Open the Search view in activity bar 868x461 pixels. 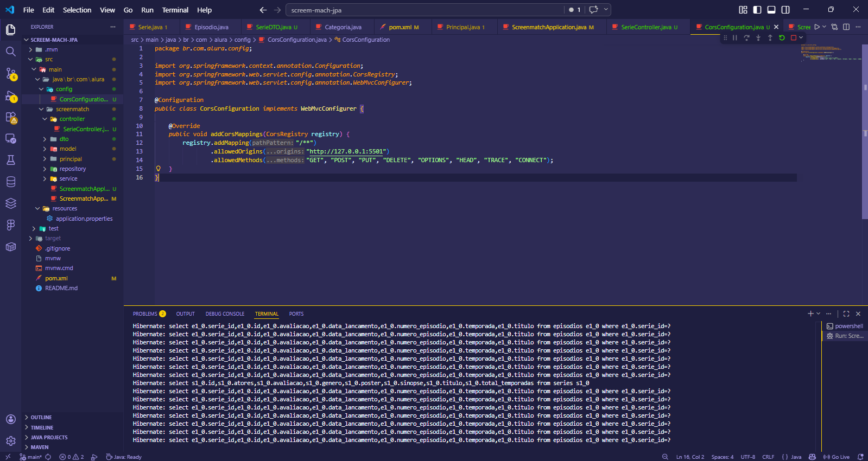pyautogui.click(x=10, y=52)
